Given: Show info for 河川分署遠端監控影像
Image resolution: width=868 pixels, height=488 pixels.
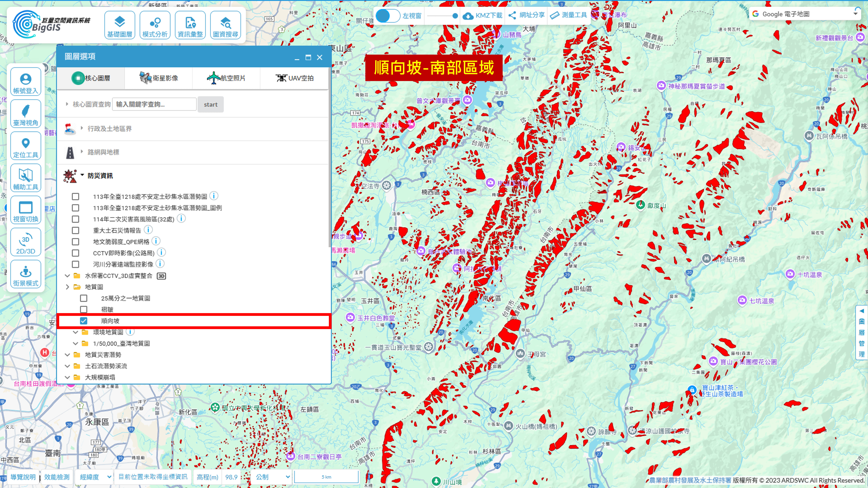Looking at the screenshot, I should pyautogui.click(x=160, y=264).
